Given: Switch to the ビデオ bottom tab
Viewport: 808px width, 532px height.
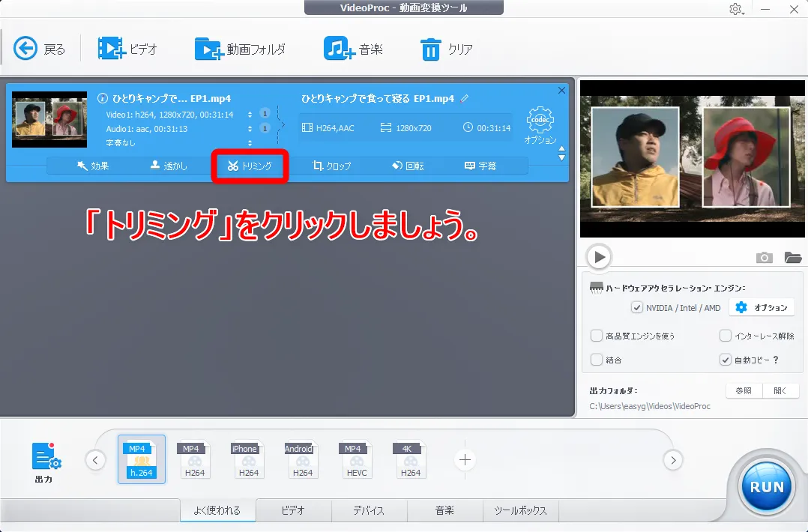Looking at the screenshot, I should (x=293, y=510).
